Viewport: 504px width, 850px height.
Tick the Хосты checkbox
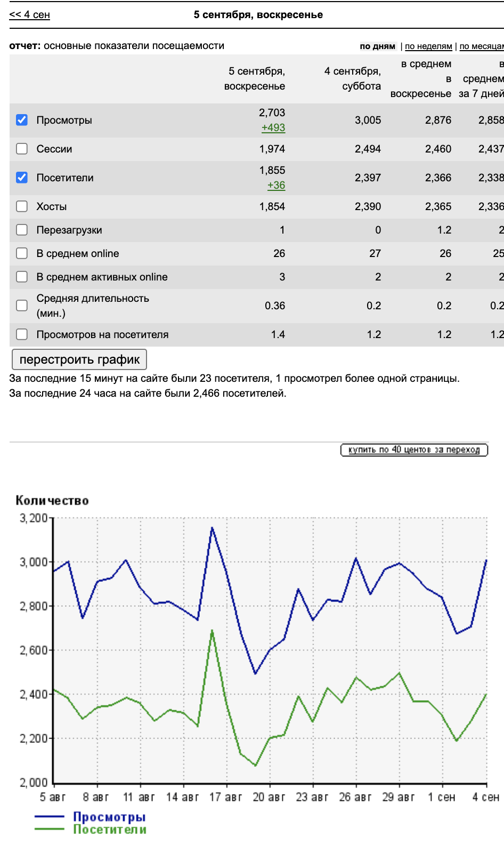[x=22, y=206]
